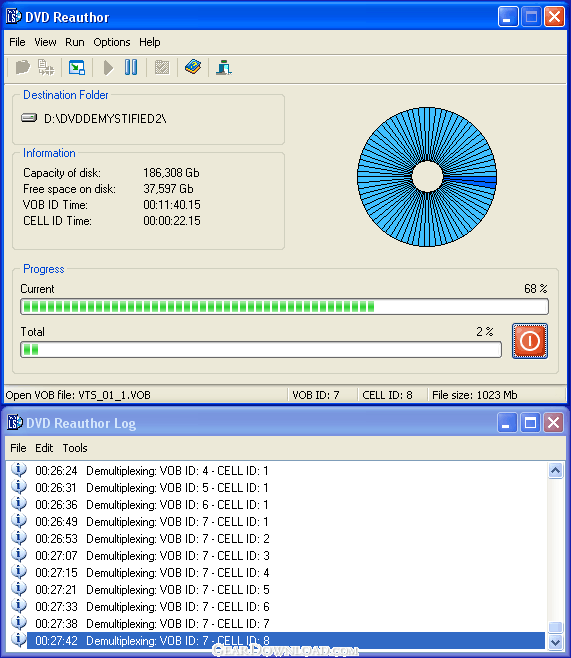Select log row 00:27:21 CELL ID: 5
The width and height of the screenshot is (571, 658).
286,590
